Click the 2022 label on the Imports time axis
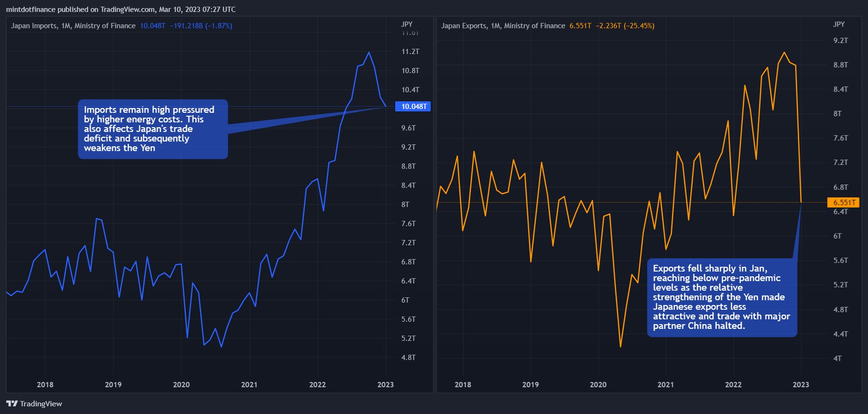The height and width of the screenshot is (414, 868). click(317, 385)
